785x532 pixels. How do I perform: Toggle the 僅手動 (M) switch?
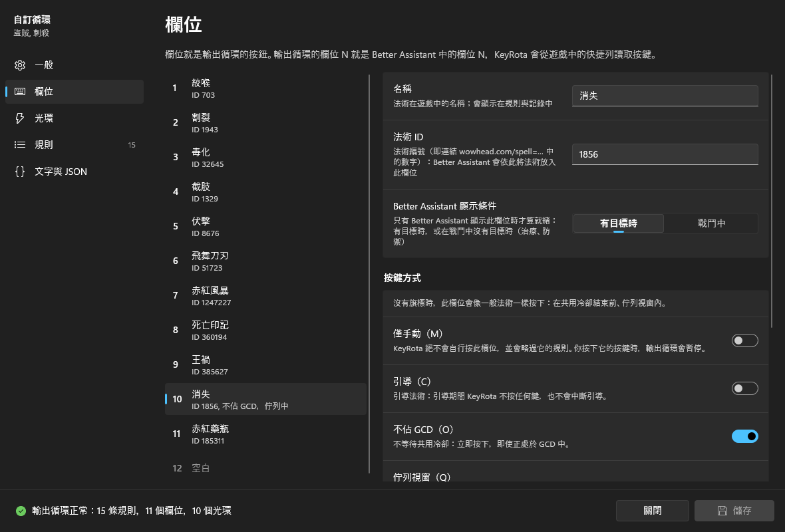point(744,340)
